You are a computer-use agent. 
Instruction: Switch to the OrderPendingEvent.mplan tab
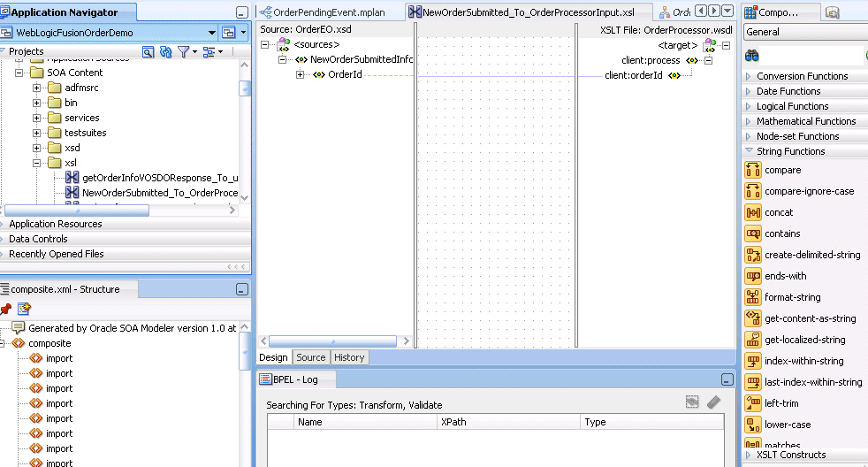(x=323, y=12)
